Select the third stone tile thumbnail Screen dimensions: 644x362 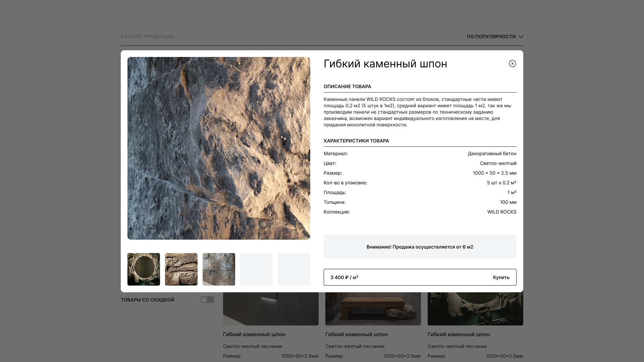[x=219, y=269]
